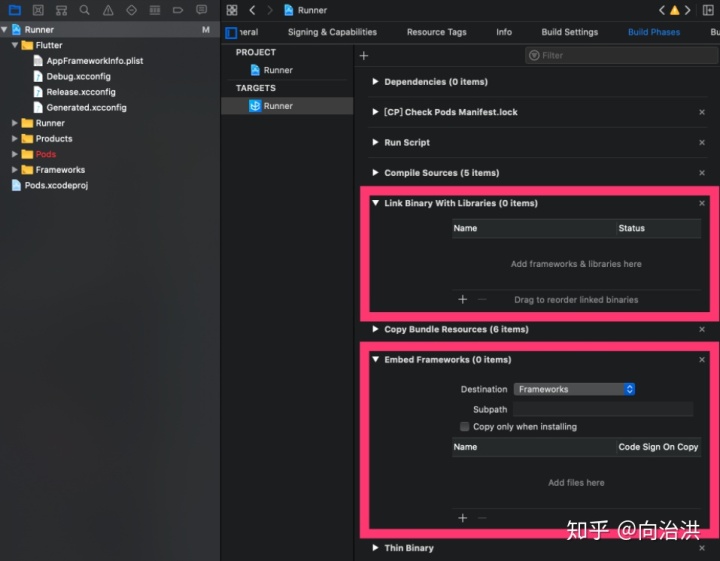The width and height of the screenshot is (720, 561).
Task: Open the Symbol navigator icon
Action: click(x=61, y=10)
